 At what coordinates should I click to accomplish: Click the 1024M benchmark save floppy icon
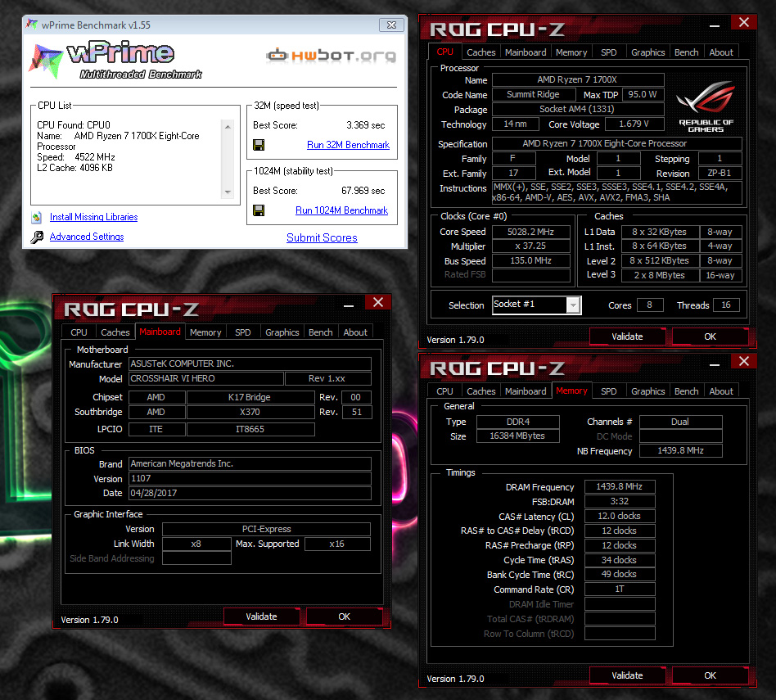pyautogui.click(x=259, y=210)
